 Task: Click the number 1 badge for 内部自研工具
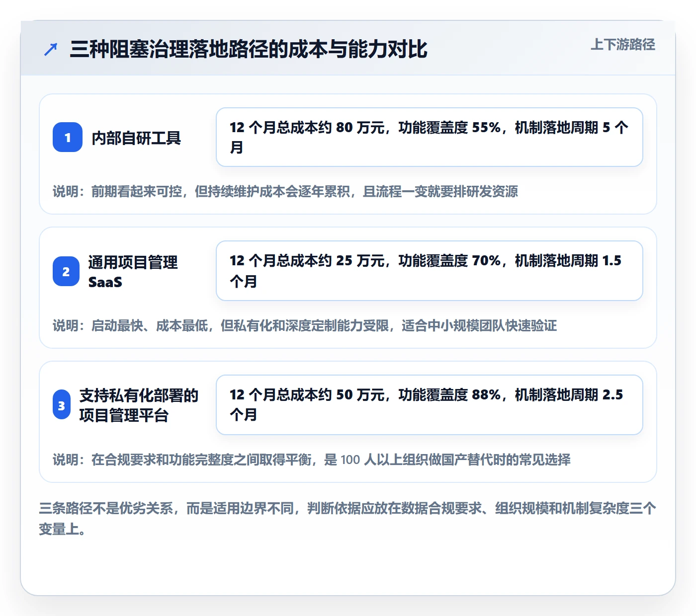pos(68,137)
